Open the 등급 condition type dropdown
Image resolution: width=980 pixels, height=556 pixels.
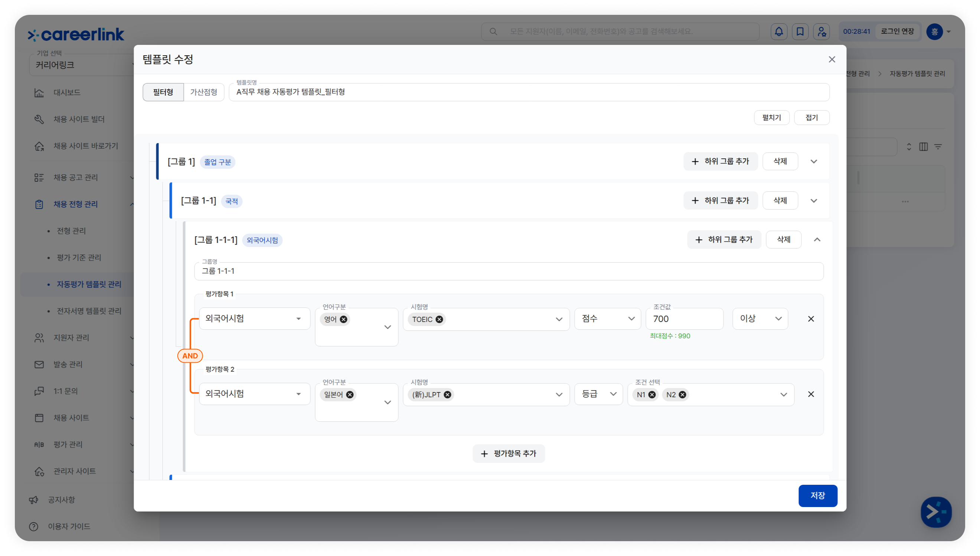[x=598, y=394]
